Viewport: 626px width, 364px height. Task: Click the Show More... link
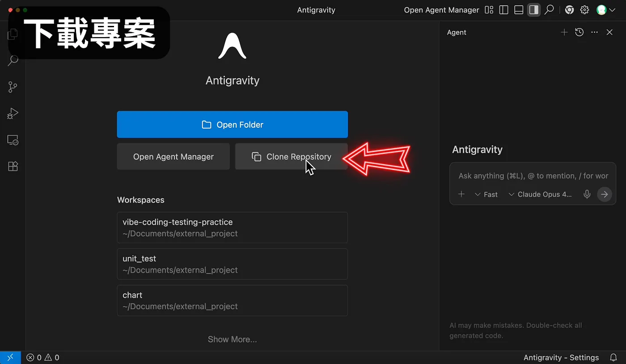(233, 339)
